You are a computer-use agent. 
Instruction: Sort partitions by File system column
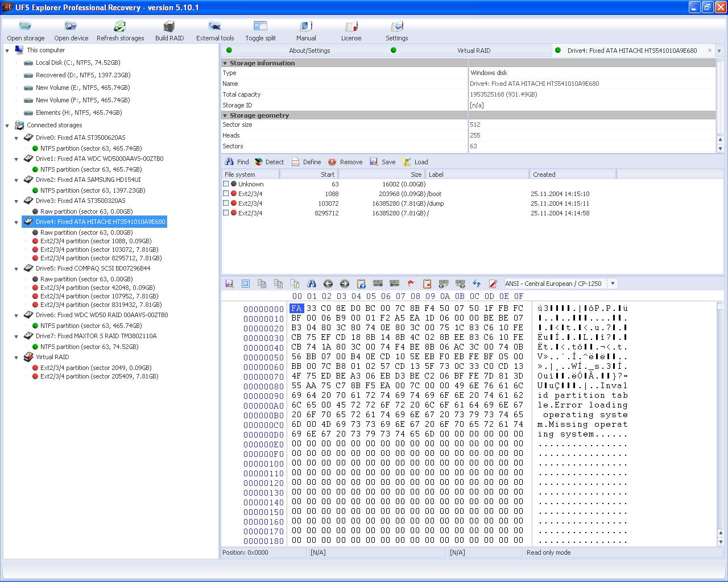[x=251, y=174]
